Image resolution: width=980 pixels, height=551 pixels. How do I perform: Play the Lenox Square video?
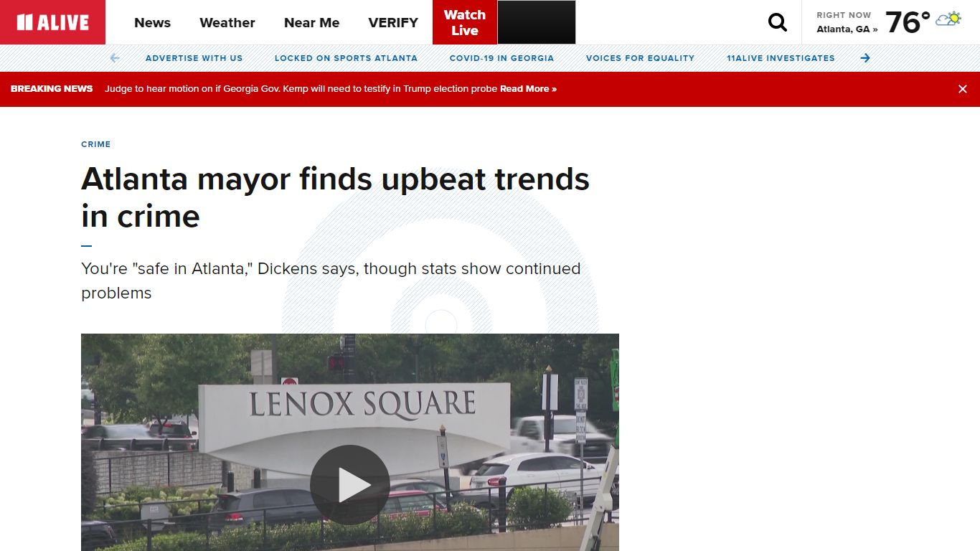tap(350, 485)
